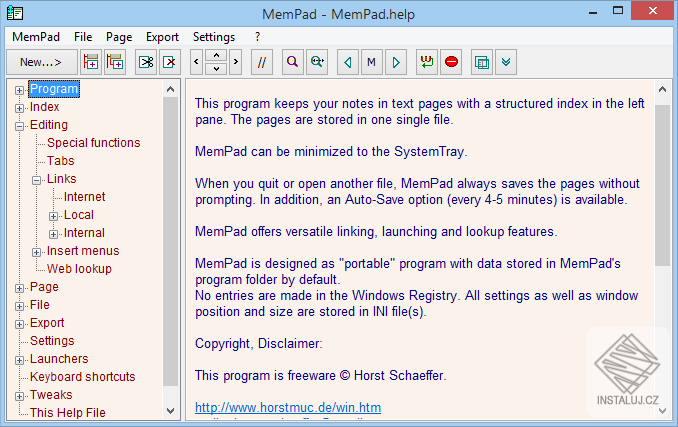
Task: Expand the Launchers tree node
Action: coord(19,360)
